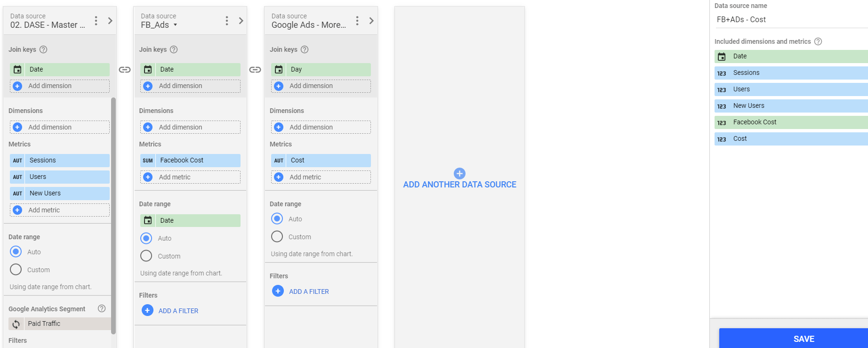Click the calendar icon on Day join key
868x348 pixels.
(x=279, y=70)
